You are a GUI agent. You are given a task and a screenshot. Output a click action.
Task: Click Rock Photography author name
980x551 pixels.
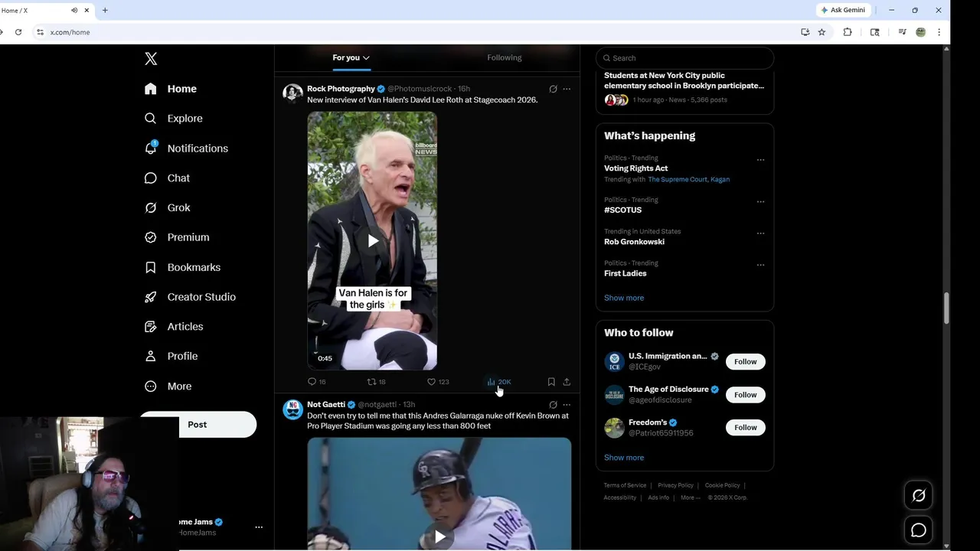click(341, 89)
